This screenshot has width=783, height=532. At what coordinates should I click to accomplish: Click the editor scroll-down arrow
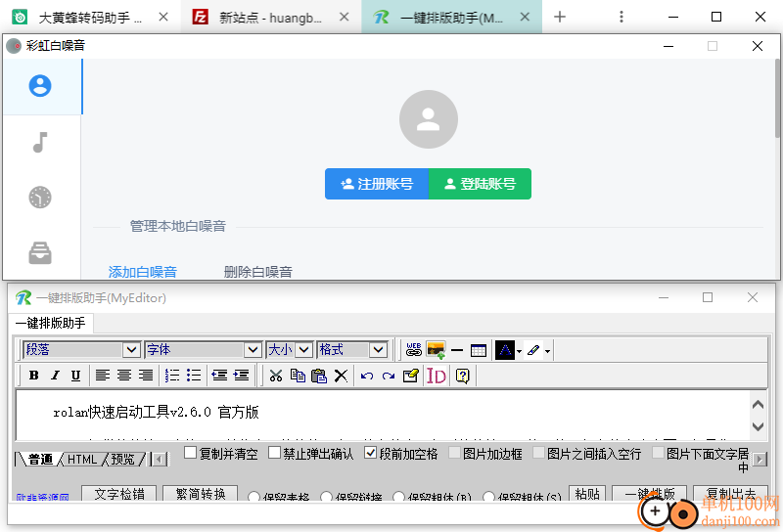click(x=758, y=426)
